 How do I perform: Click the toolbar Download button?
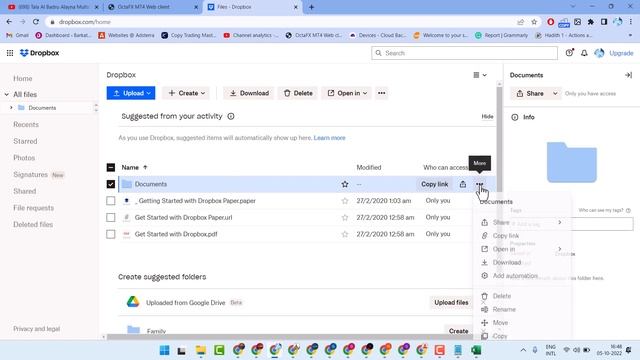tap(249, 93)
